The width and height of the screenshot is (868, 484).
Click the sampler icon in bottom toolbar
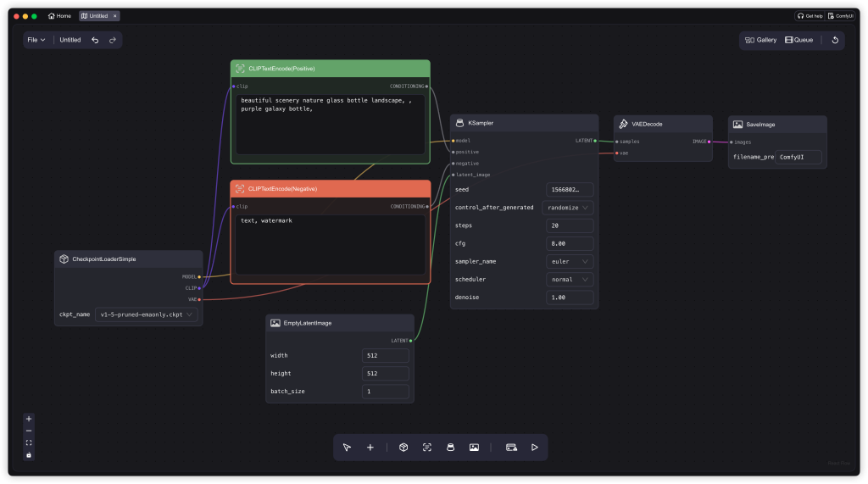pyautogui.click(x=450, y=448)
